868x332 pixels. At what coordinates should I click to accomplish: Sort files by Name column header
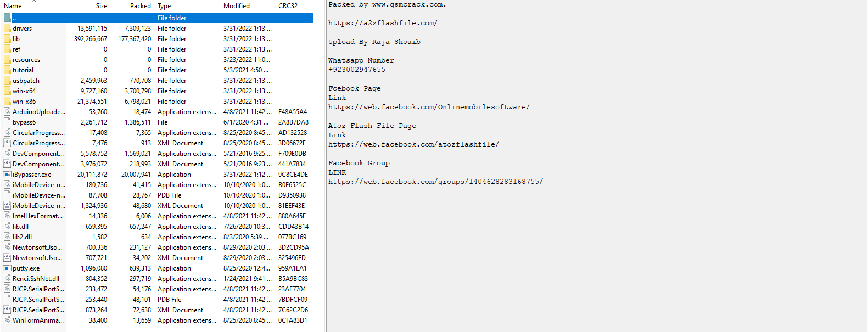13,6
